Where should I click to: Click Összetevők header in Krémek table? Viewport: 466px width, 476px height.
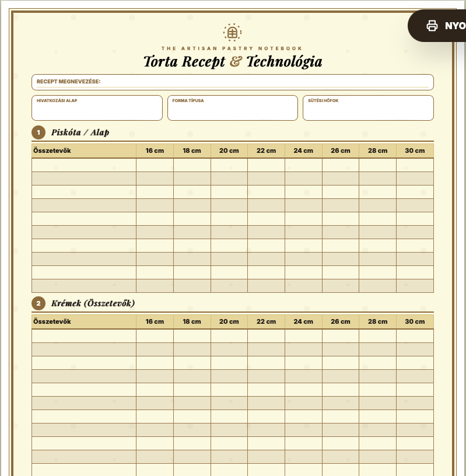pos(84,321)
